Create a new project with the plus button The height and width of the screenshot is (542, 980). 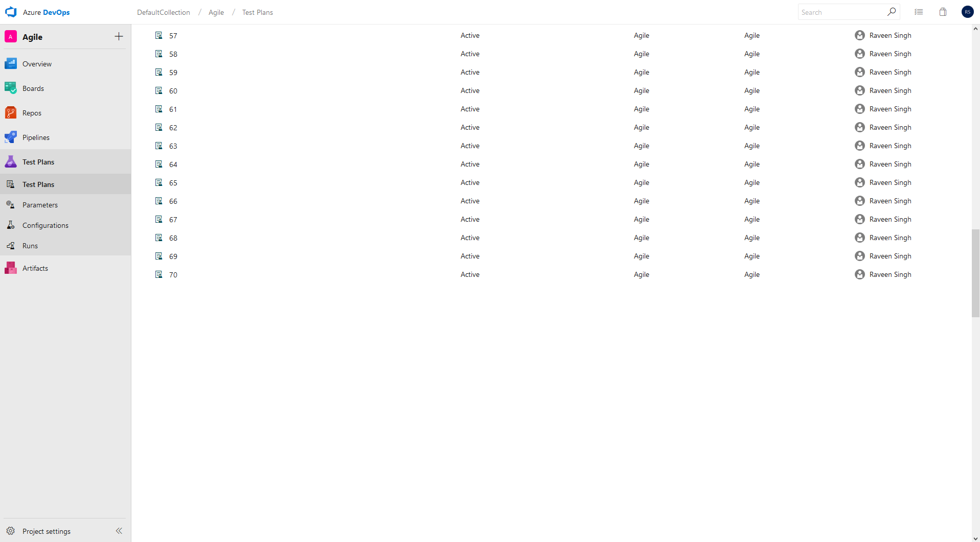coord(119,36)
